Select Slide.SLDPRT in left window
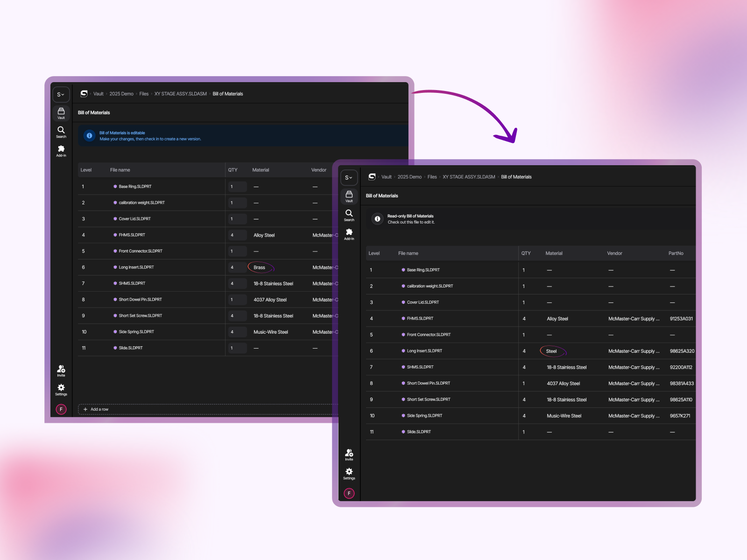This screenshot has height=560, width=747. point(131,348)
